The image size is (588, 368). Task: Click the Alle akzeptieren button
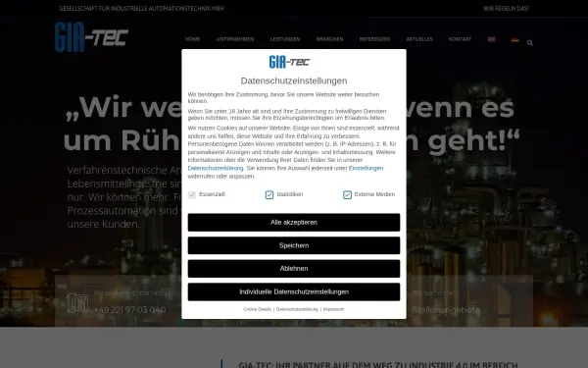294,223
